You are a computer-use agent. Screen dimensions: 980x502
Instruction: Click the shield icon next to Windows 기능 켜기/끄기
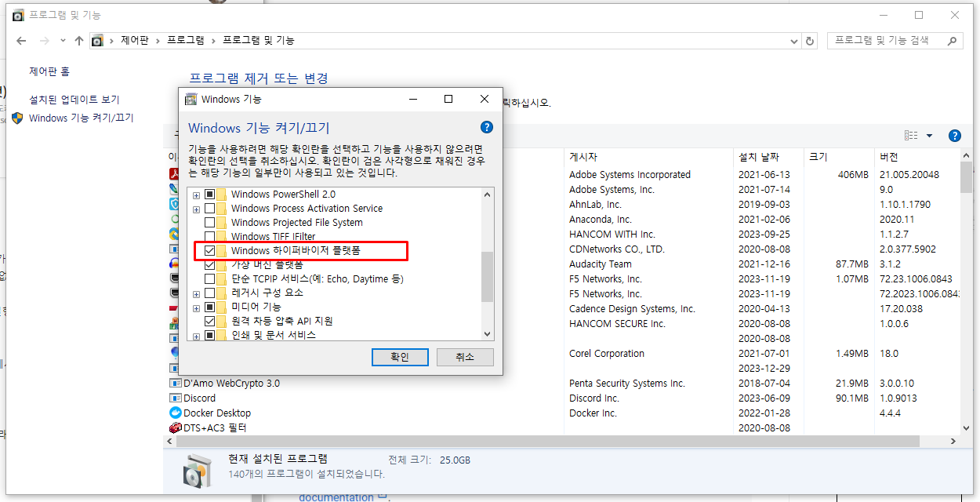[x=17, y=118]
